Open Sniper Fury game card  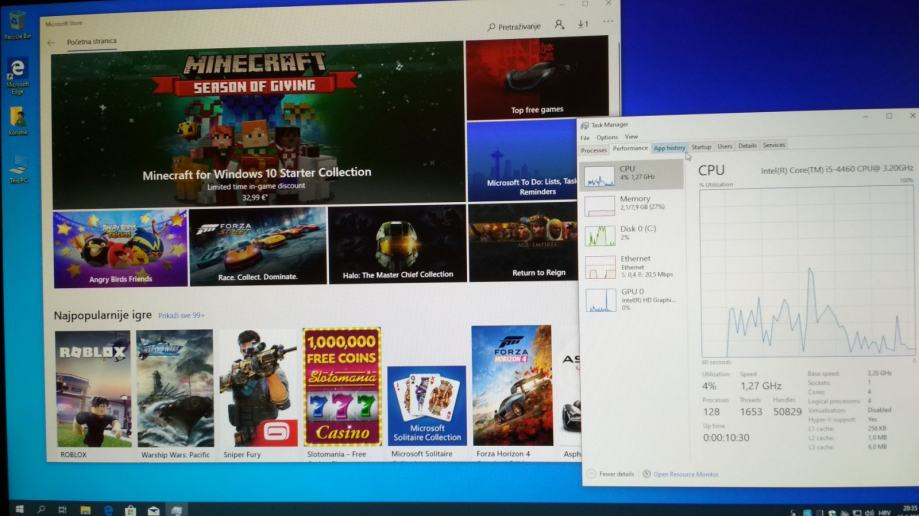click(x=258, y=394)
